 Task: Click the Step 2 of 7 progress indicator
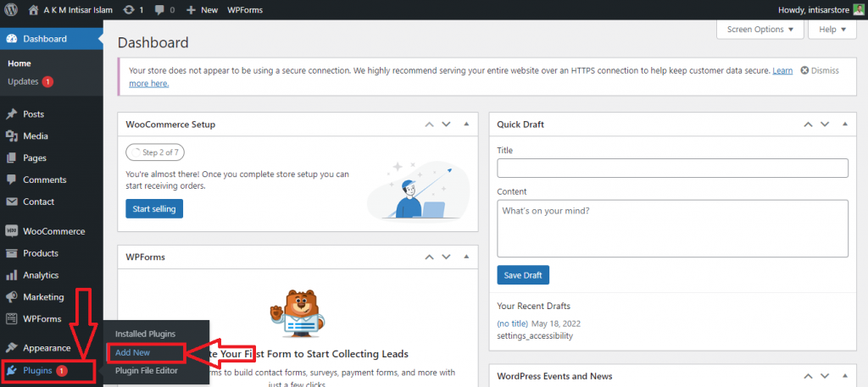(156, 152)
